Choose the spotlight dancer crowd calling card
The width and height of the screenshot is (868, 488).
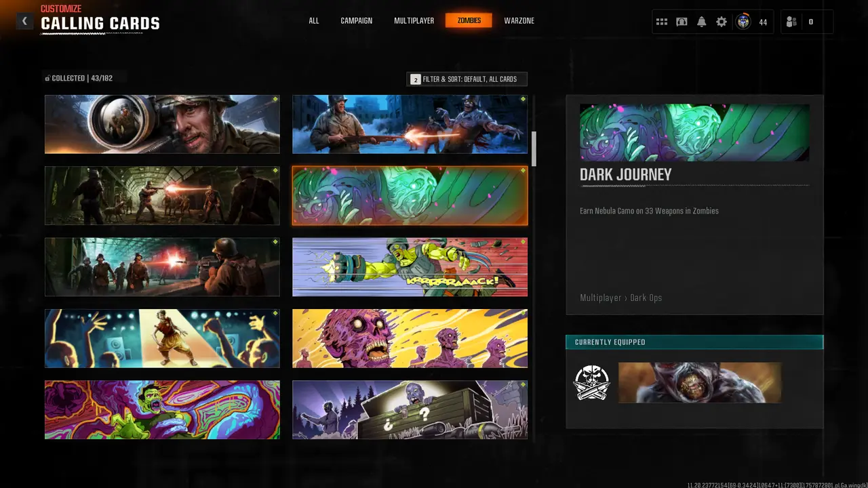(x=162, y=338)
